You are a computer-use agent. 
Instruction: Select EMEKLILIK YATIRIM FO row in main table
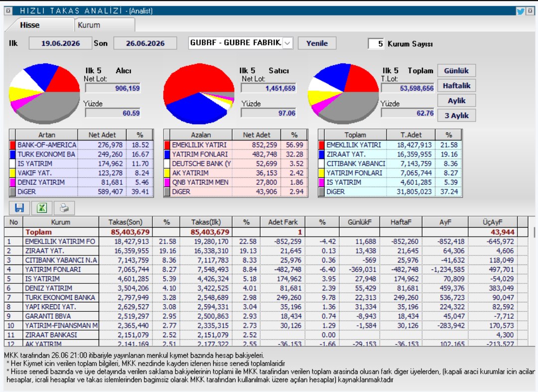(266, 242)
